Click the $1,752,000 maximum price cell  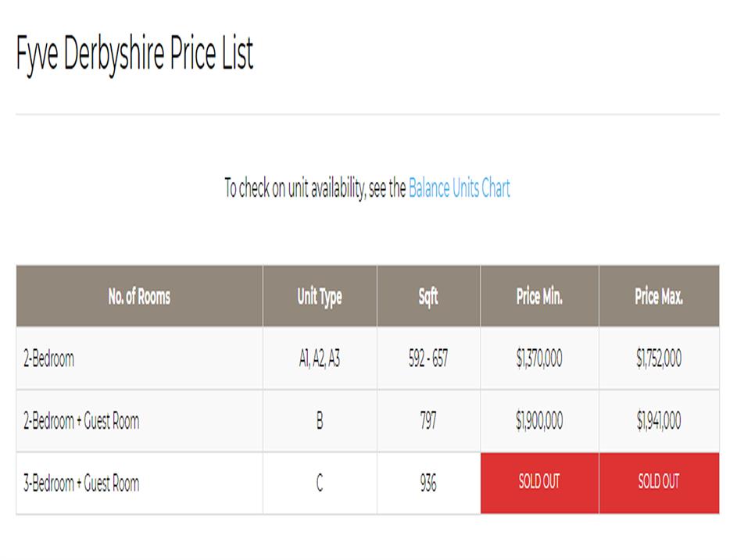point(659,358)
